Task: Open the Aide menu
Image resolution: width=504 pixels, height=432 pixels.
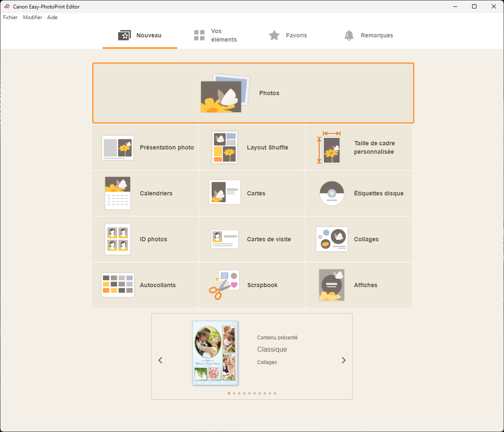Action: tap(52, 17)
